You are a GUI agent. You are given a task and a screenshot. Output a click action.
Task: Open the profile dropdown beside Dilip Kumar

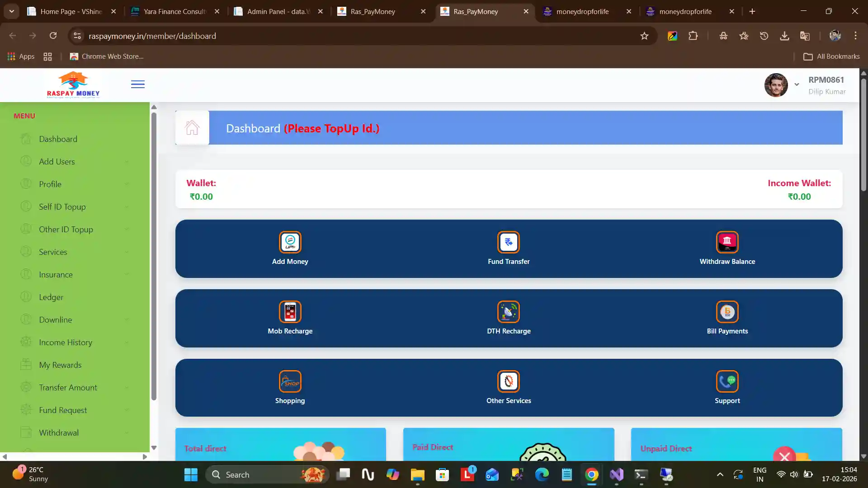pyautogui.click(x=797, y=85)
